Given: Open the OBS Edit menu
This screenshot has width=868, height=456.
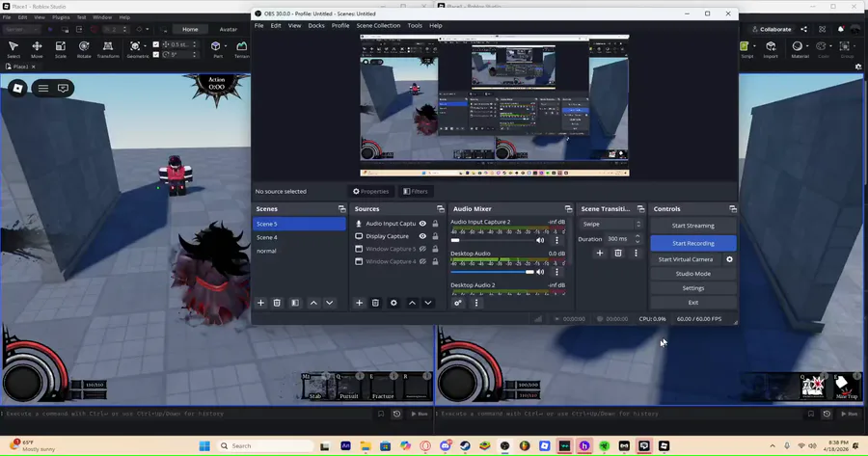Looking at the screenshot, I should [x=276, y=25].
